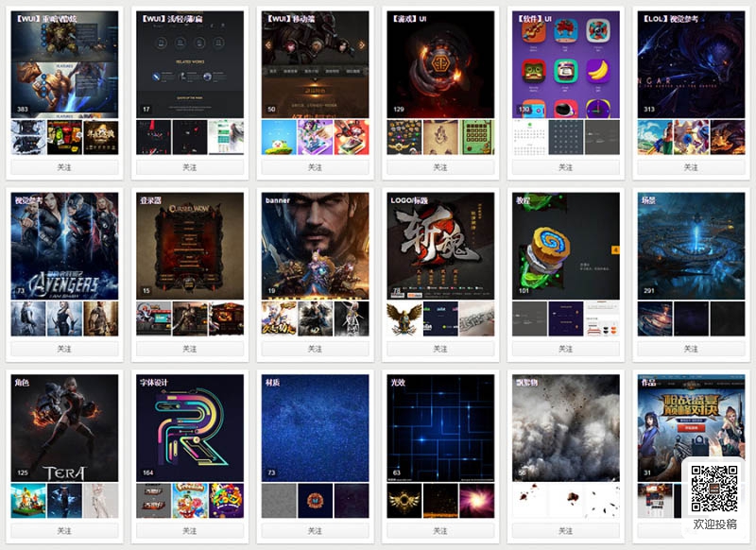Viewport: 756px width, 550px height.
Task: Click the pink pig thumbnail under 【WUI】移动端
Action: click(279, 137)
